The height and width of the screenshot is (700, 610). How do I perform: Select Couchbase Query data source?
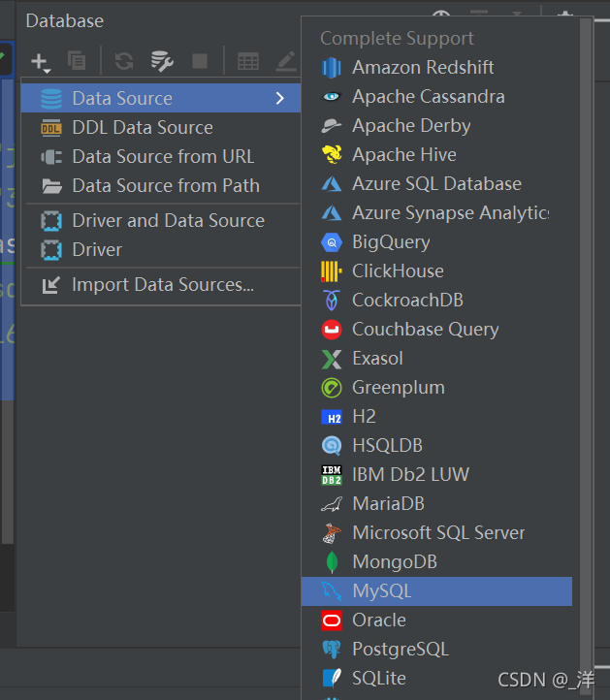[436, 329]
